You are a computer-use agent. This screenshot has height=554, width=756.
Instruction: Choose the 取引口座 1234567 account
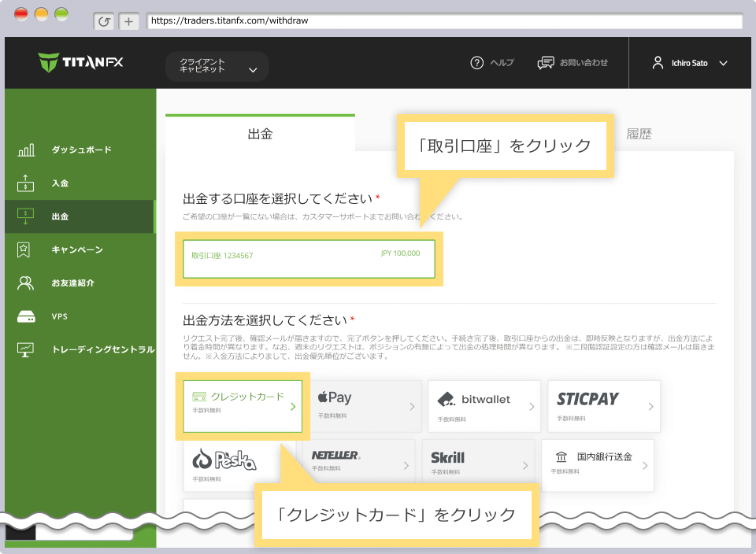(x=309, y=259)
